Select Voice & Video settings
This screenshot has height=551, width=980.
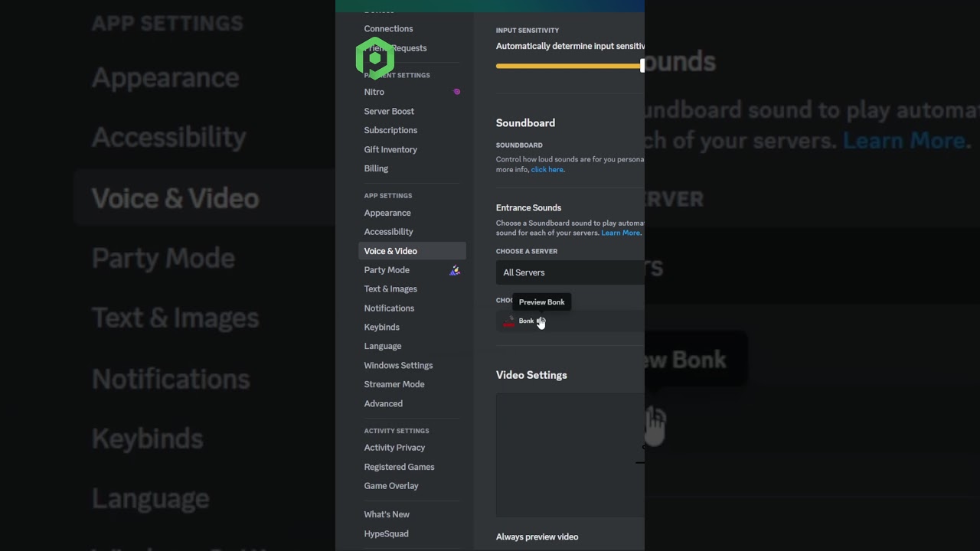click(x=412, y=251)
